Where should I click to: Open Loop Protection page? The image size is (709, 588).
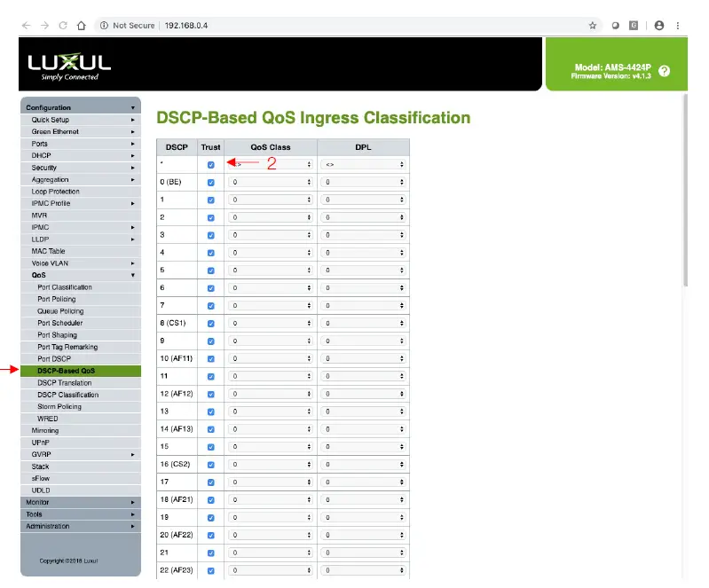pyautogui.click(x=81, y=192)
